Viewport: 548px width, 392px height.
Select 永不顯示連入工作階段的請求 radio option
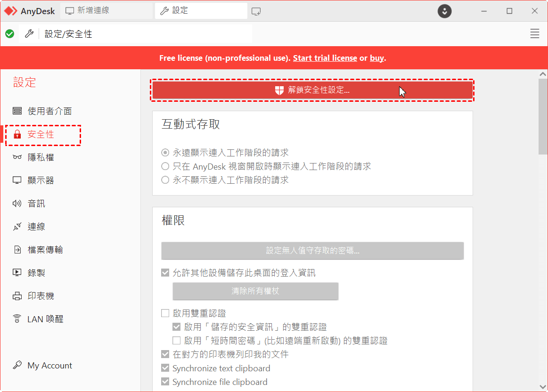pos(165,180)
